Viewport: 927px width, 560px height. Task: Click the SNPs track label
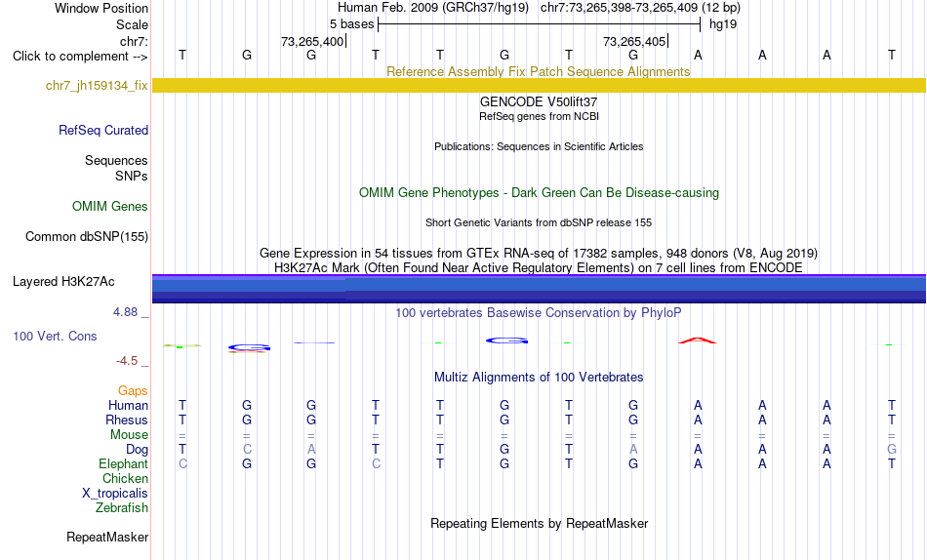pyautogui.click(x=132, y=177)
